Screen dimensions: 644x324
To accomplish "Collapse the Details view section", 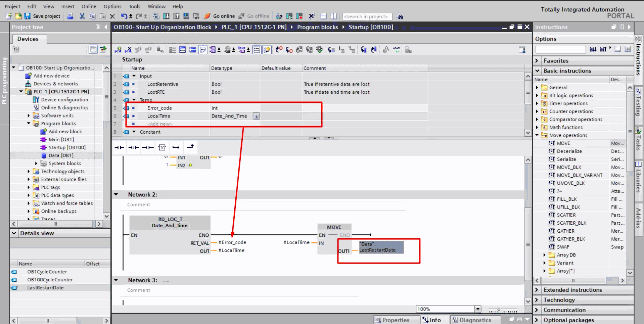I will [14, 233].
